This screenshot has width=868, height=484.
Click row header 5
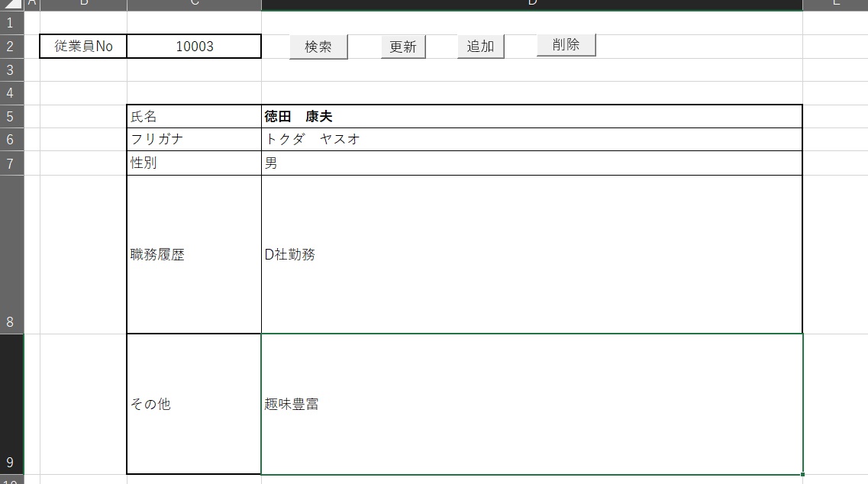pos(11,117)
